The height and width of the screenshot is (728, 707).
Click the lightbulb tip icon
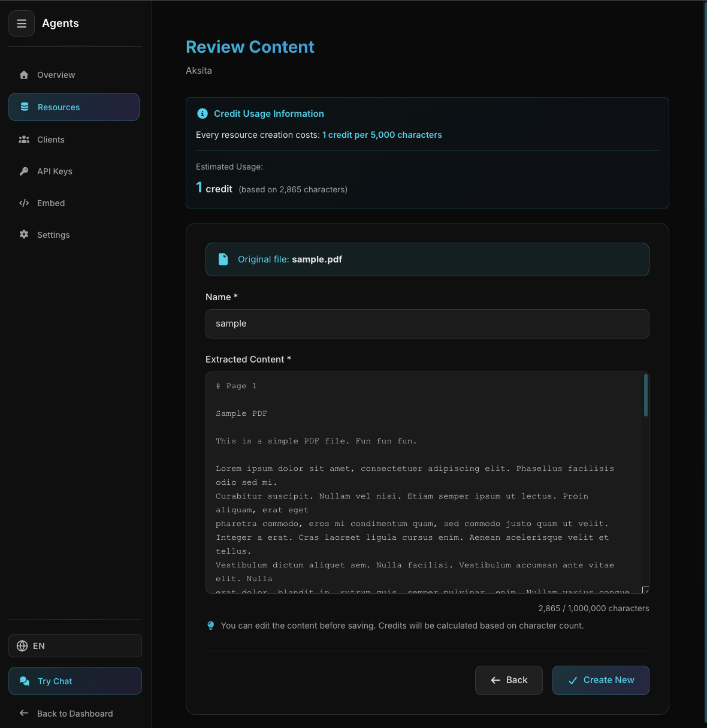[x=211, y=626]
